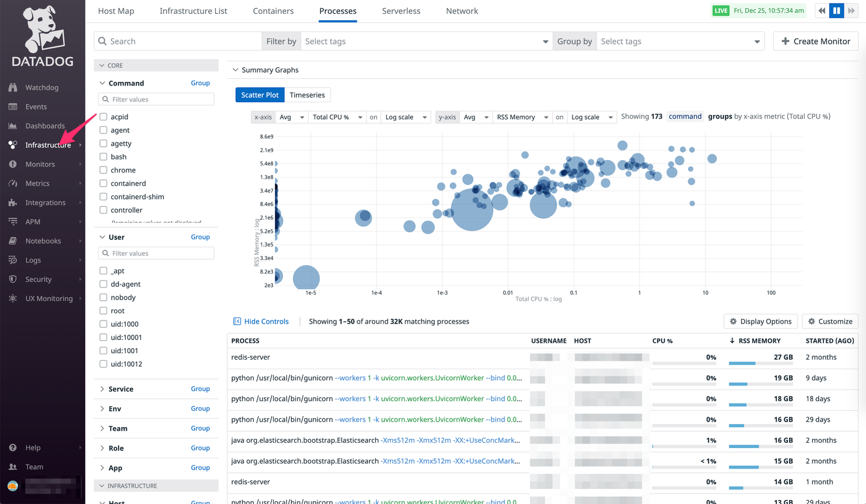This screenshot has height=504, width=866.
Task: Tick the root user checkbox
Action: click(103, 311)
